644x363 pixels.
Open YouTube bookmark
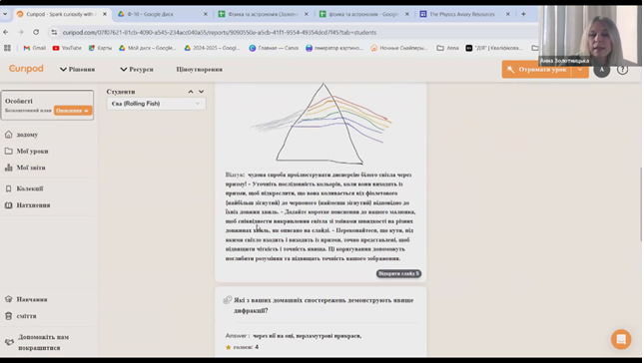pos(67,48)
